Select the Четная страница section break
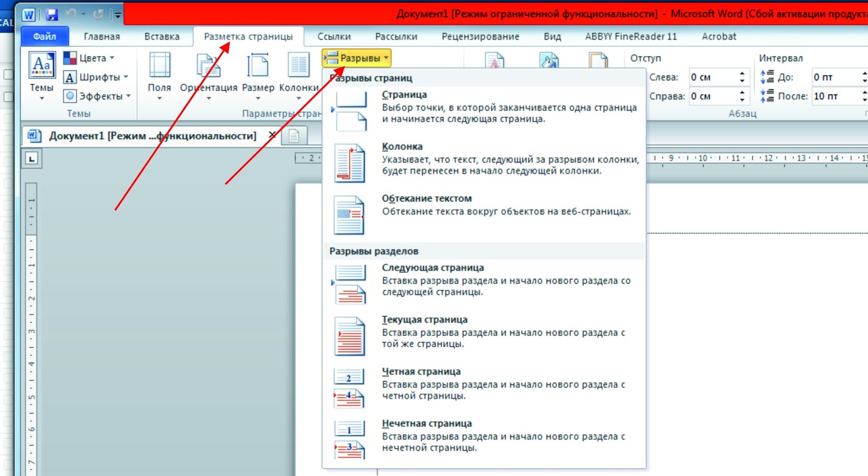The width and height of the screenshot is (868, 476). [484, 389]
